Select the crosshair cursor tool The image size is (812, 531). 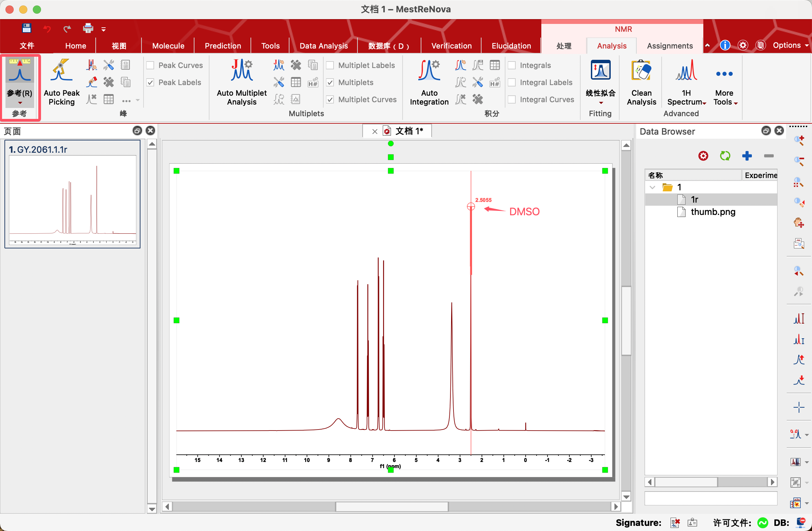[x=799, y=407]
